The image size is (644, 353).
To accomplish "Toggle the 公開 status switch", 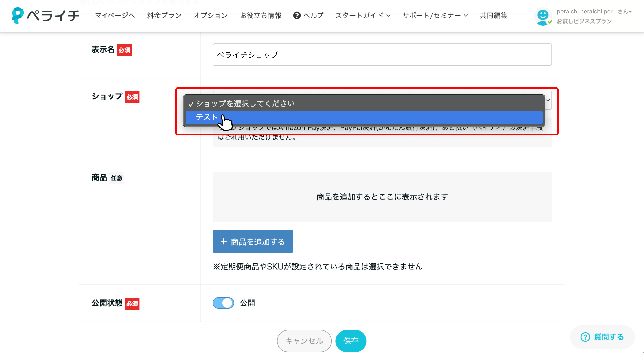I will point(223,303).
